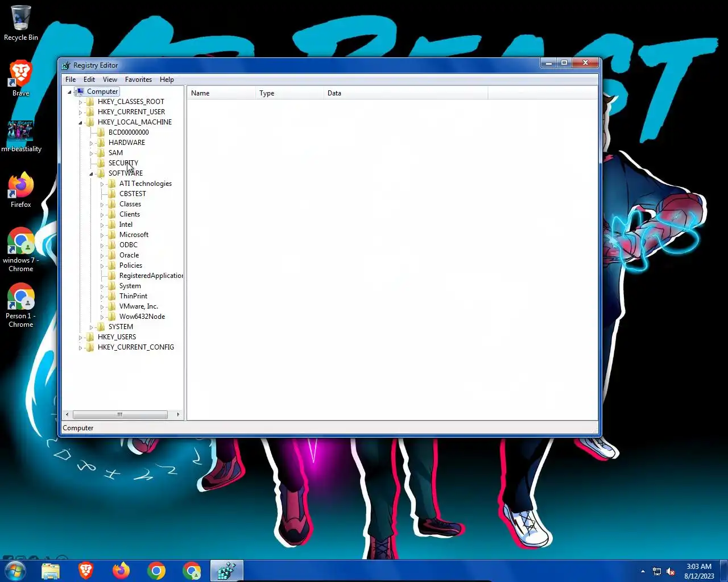Open Person 1 - Chrome desktop shortcut

(x=21, y=306)
